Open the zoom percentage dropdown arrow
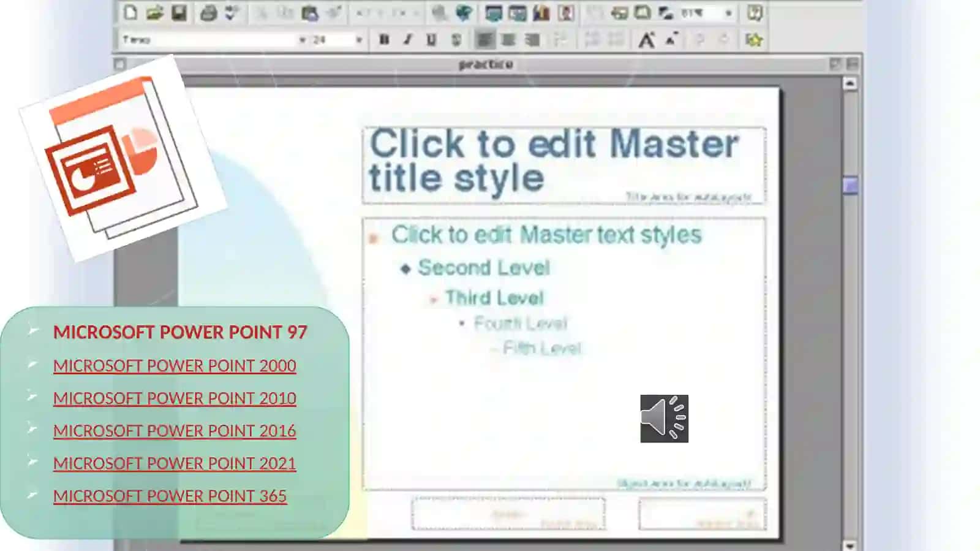This screenshot has width=980, height=551. point(729,13)
